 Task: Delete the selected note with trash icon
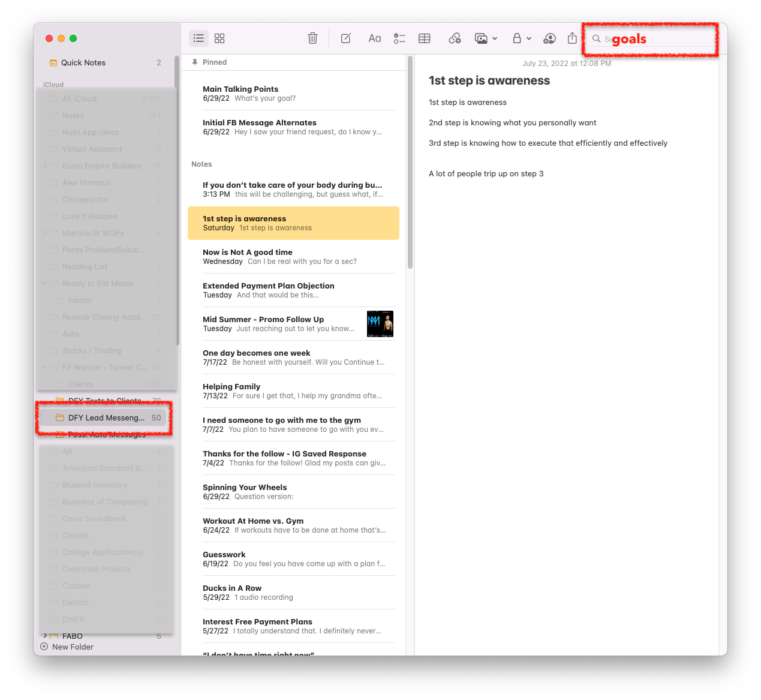click(312, 38)
